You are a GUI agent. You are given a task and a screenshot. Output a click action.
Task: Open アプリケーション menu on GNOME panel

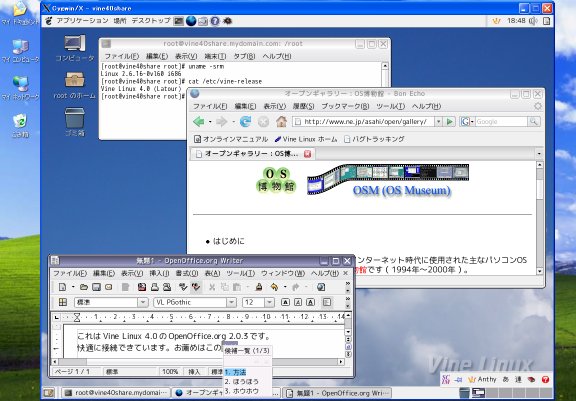coord(82,21)
